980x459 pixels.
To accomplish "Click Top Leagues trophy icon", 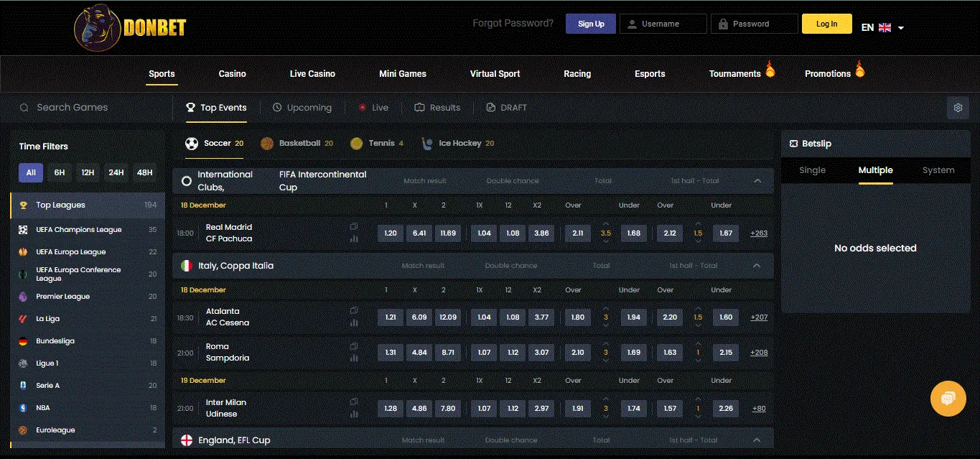I will 24,205.
